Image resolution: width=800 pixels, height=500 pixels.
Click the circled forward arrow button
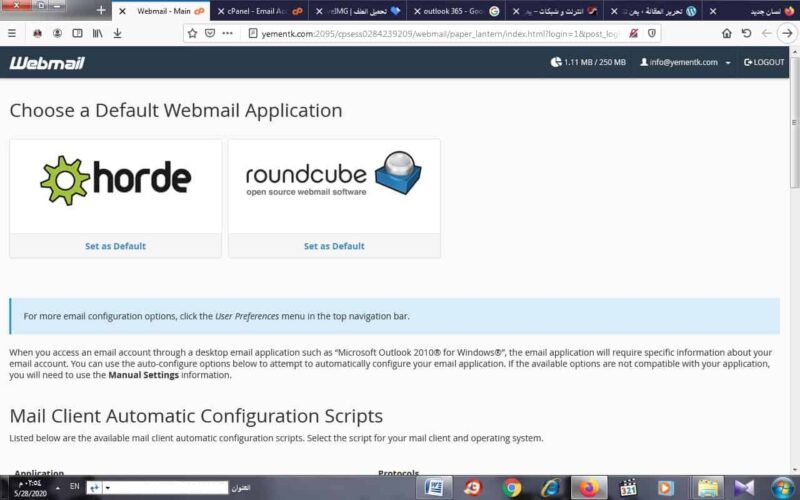[x=787, y=33]
